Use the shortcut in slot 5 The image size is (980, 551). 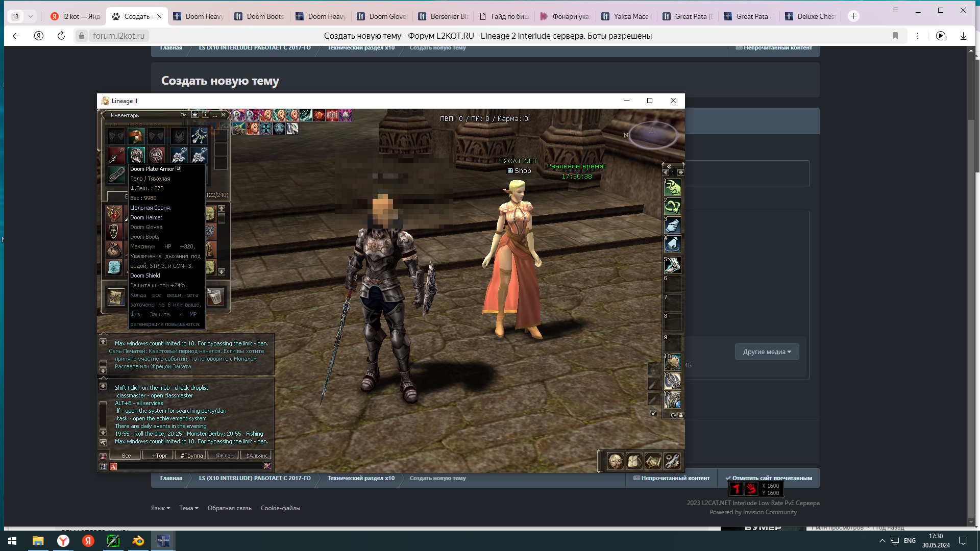(x=672, y=265)
